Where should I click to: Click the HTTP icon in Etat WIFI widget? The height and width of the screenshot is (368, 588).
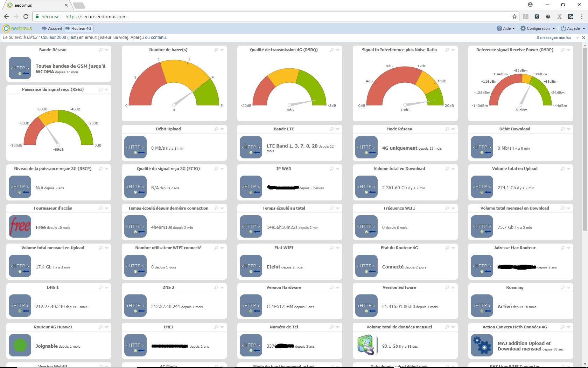(x=251, y=266)
